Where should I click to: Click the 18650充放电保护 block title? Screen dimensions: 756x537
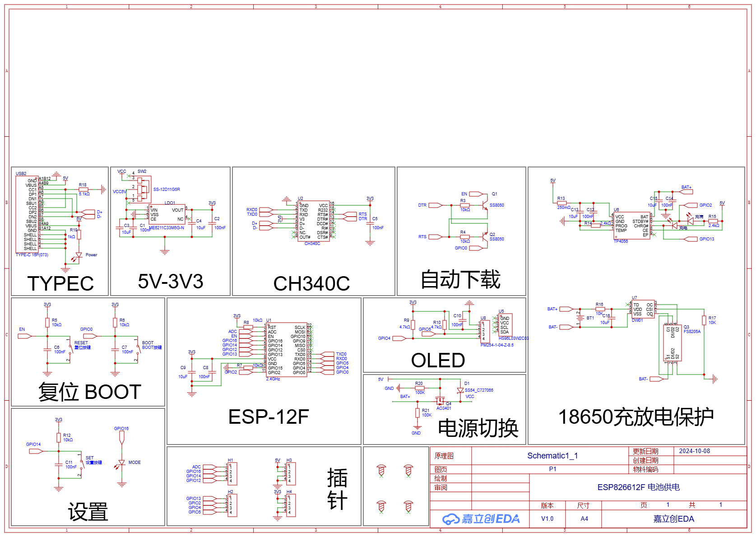[636, 417]
